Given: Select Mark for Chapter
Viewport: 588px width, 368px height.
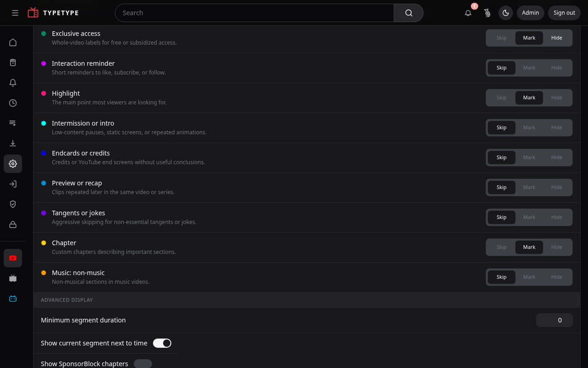Looking at the screenshot, I should tap(529, 247).
